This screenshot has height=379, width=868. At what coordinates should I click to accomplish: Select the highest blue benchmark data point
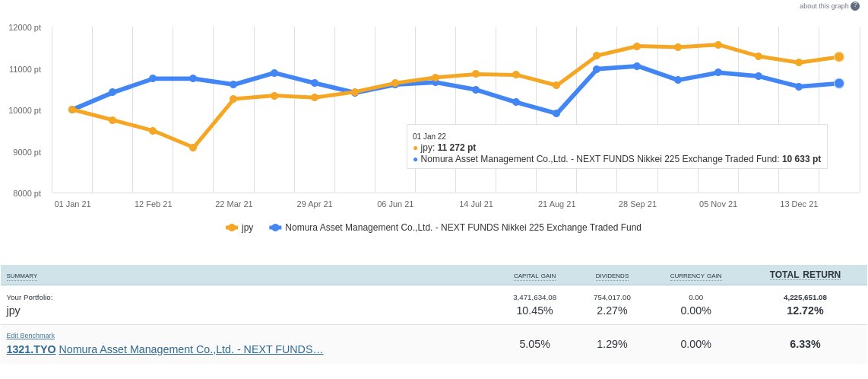tap(637, 66)
